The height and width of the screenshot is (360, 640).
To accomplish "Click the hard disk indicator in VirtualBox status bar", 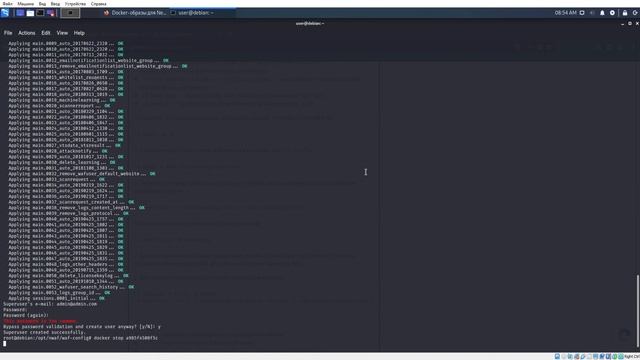I will (x=557, y=356).
